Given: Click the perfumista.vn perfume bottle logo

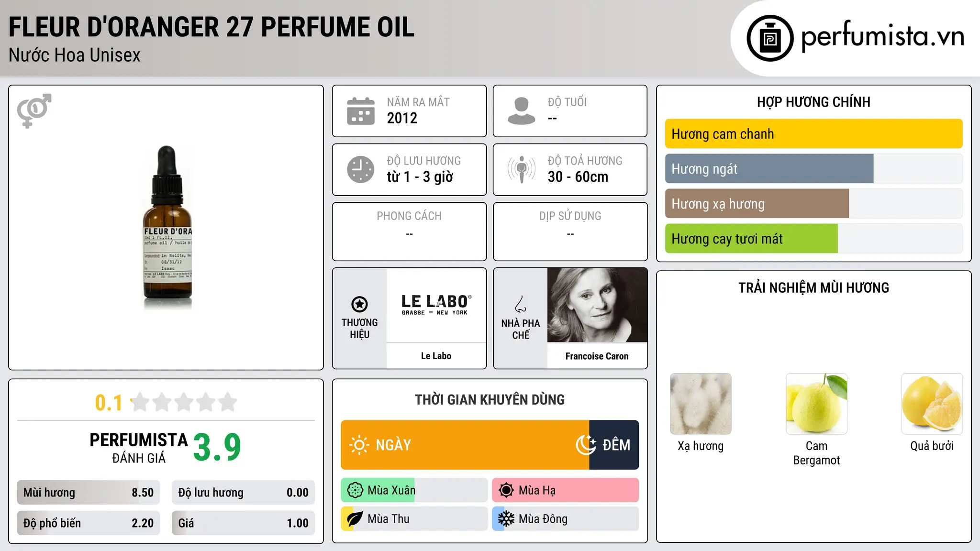Looking at the screenshot, I should point(770,38).
